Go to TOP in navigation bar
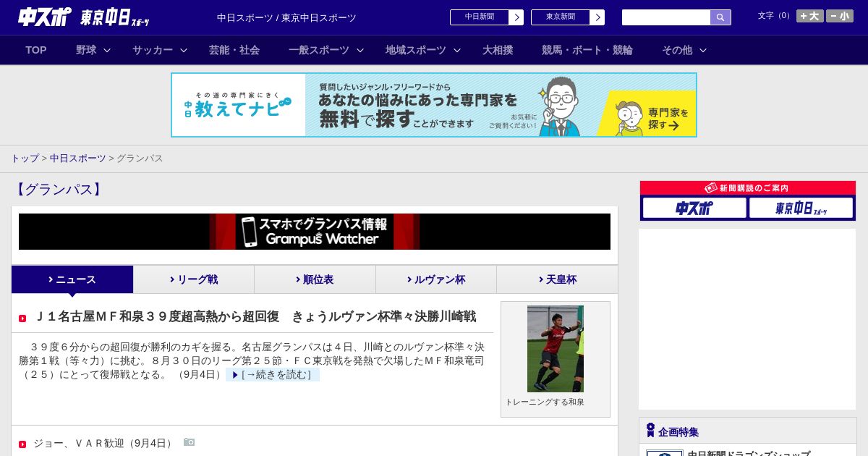868x456 pixels. (x=36, y=50)
